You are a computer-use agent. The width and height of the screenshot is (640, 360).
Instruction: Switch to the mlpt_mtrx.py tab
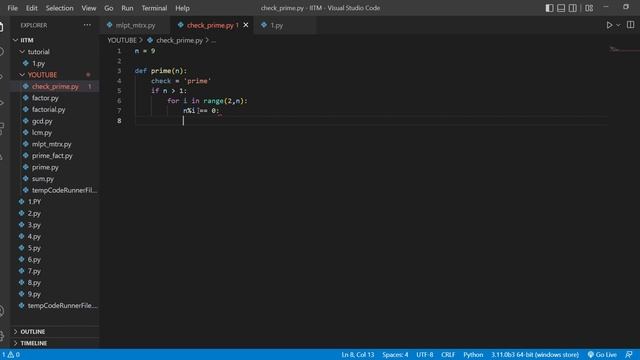[135, 25]
